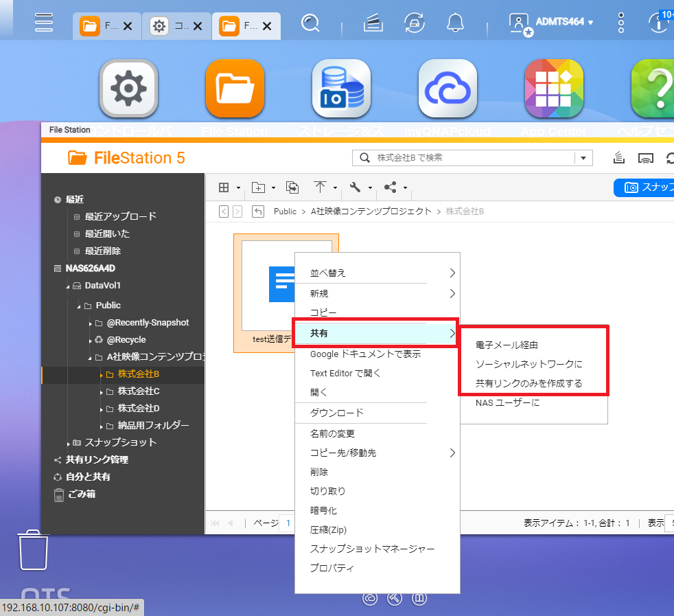Open the three-dot more options menu
The image size is (674, 616).
pyautogui.click(x=620, y=23)
